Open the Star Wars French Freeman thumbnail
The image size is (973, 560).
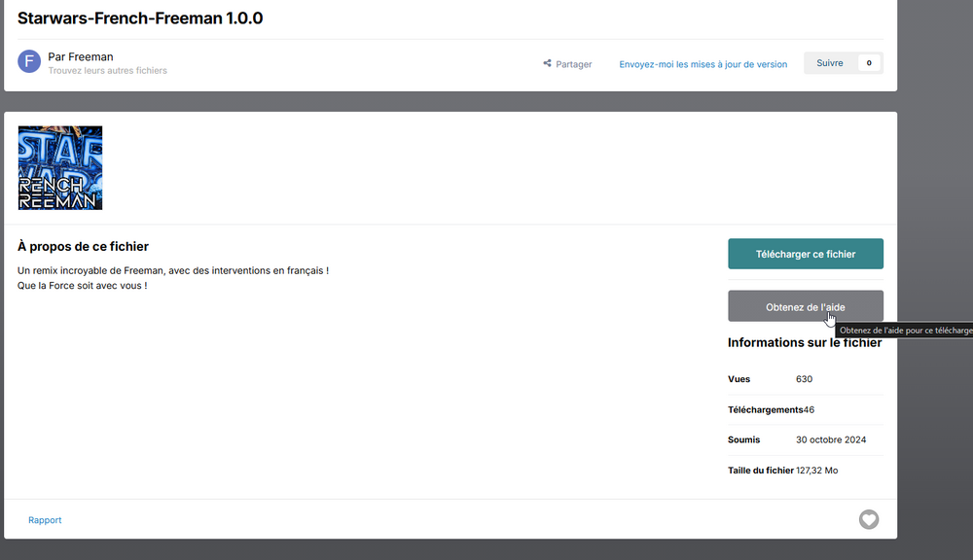pyautogui.click(x=60, y=168)
